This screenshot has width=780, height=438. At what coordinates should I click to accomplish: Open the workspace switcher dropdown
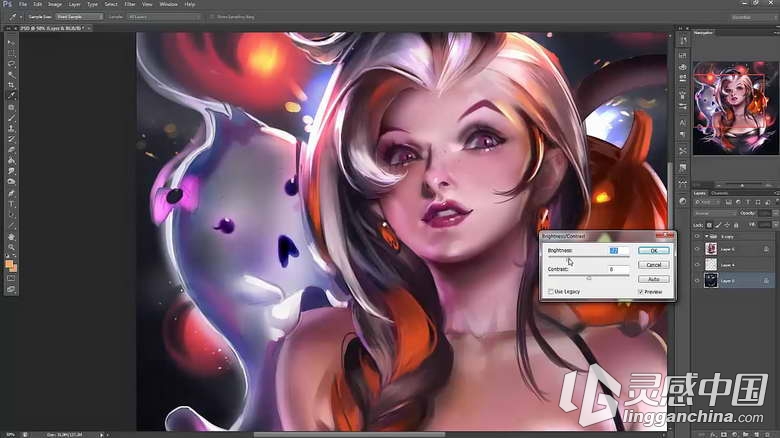(x=754, y=17)
